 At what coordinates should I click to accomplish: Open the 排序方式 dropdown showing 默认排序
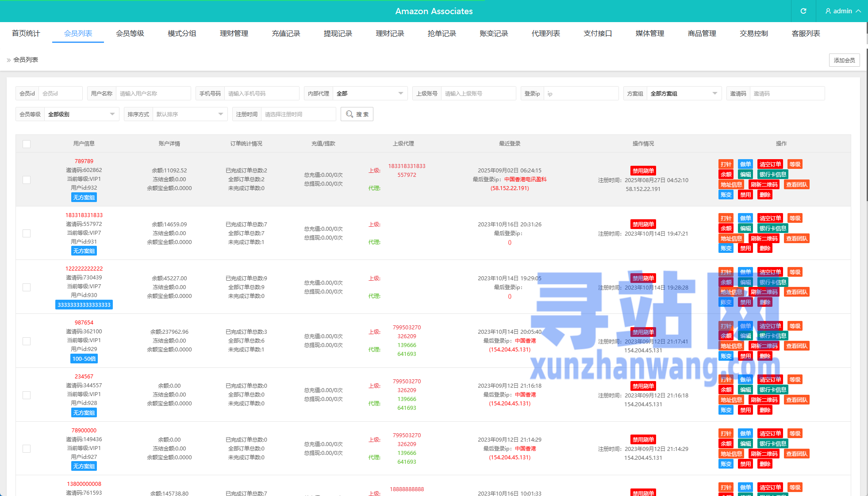point(190,114)
